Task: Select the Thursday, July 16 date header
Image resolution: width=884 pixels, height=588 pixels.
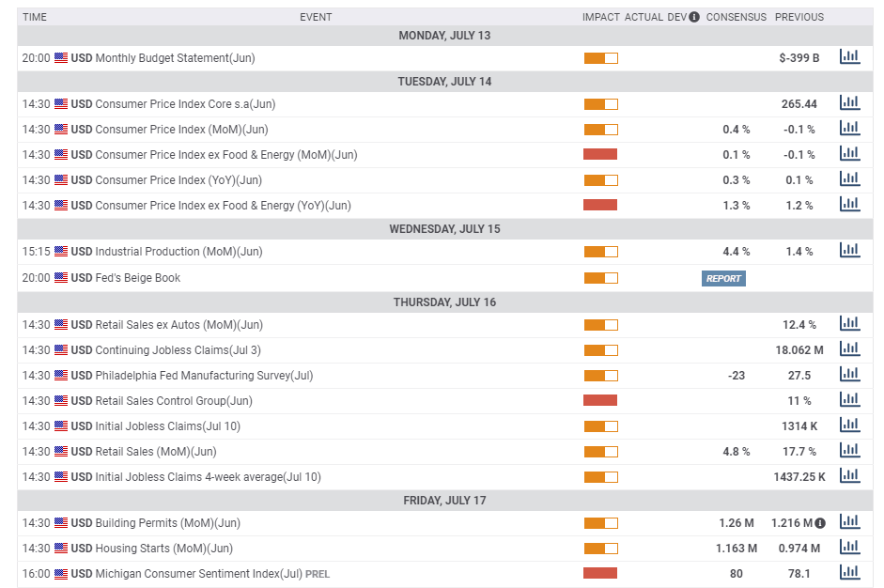Action: 444,302
